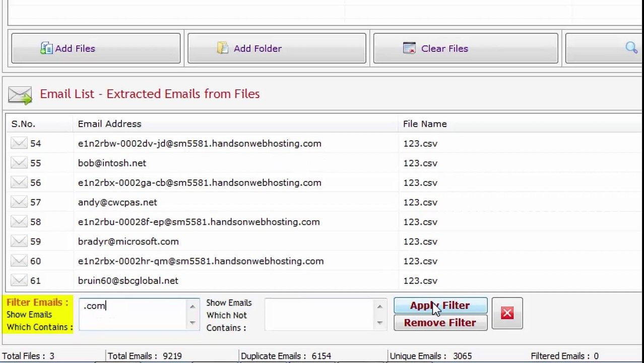The height and width of the screenshot is (363, 644).
Task: Click down arrow in Not Contains field
Action: pos(379,323)
